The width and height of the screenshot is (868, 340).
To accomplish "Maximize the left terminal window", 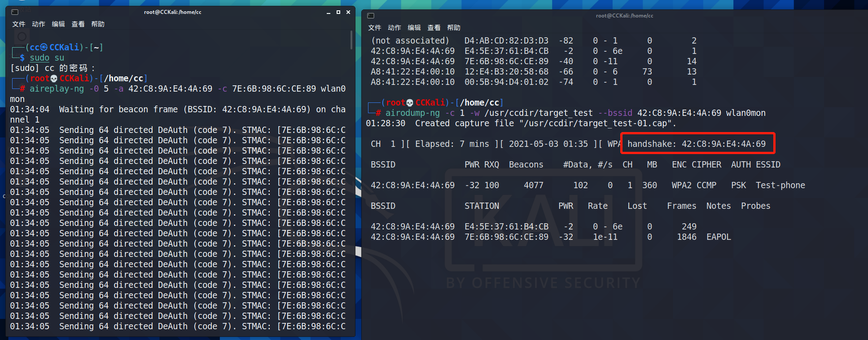I will point(338,12).
